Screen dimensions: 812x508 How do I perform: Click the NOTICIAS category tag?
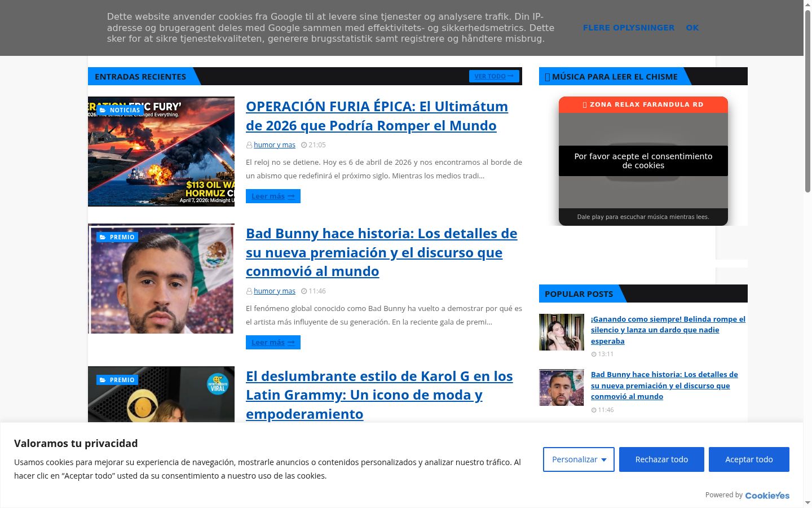120,110
